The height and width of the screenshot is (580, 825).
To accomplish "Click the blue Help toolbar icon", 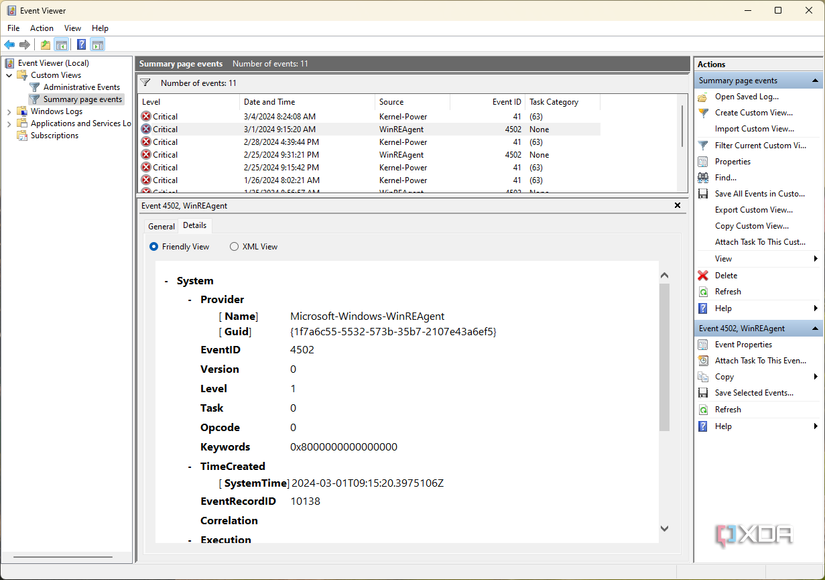I will coord(81,45).
